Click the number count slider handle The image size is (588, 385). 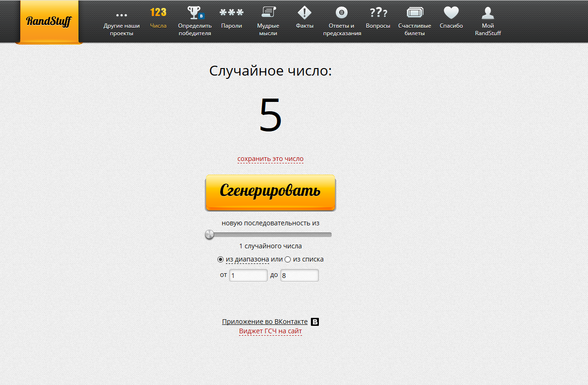point(209,235)
